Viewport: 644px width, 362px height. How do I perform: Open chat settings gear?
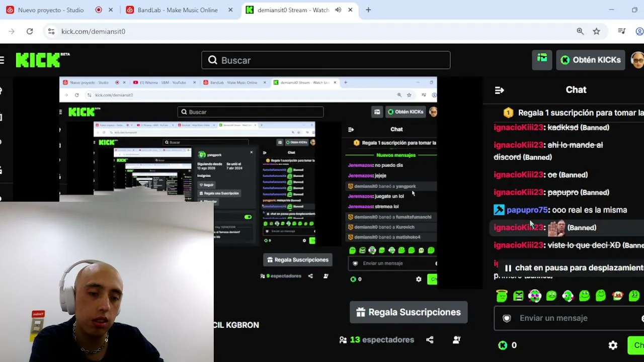[x=613, y=345]
